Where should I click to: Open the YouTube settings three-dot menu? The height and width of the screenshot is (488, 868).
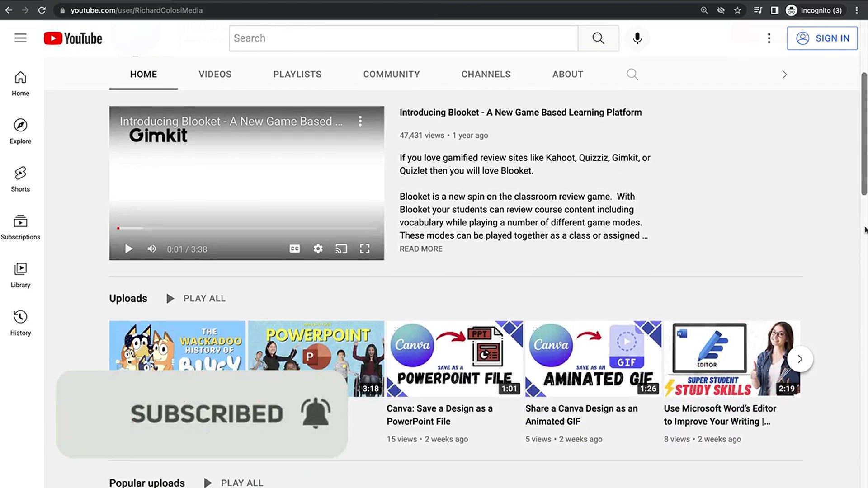(769, 38)
